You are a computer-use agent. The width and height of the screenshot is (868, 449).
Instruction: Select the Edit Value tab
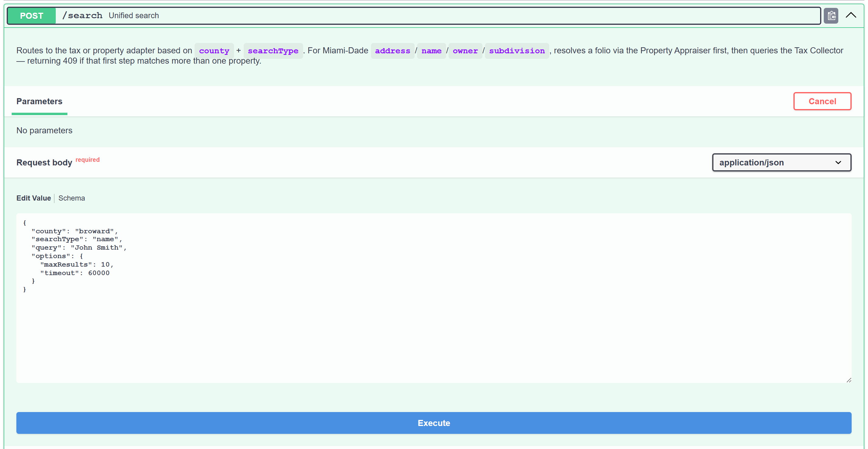pos(34,198)
